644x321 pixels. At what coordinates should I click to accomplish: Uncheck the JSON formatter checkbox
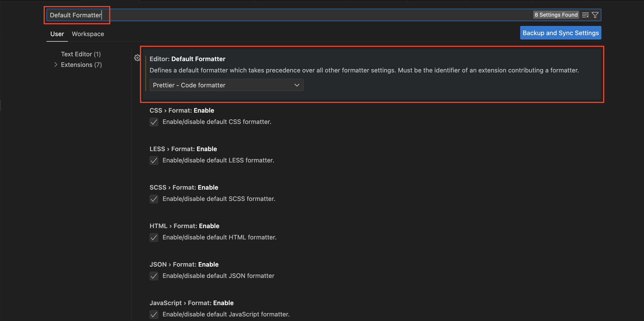pos(154,276)
